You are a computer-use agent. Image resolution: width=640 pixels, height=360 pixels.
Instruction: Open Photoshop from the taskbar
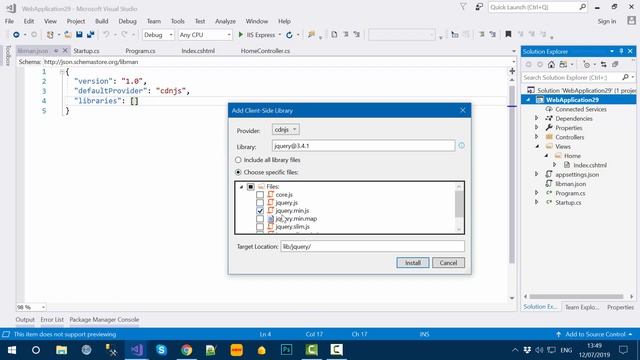[x=287, y=350]
